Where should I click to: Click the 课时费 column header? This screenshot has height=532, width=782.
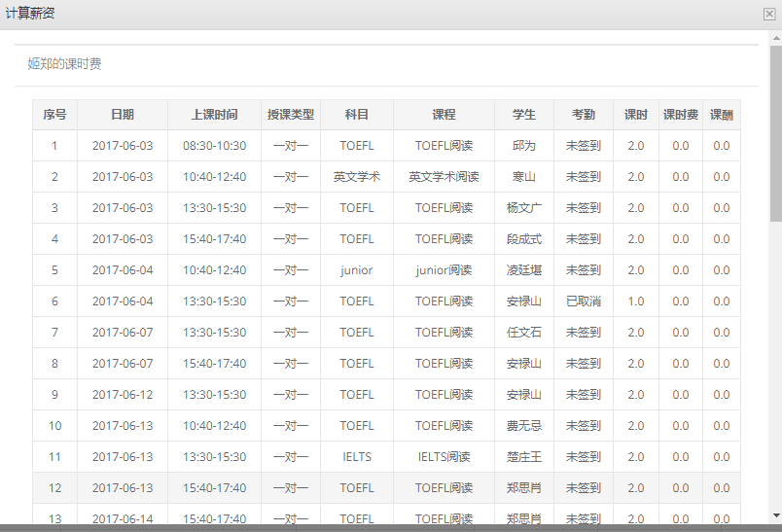coord(681,115)
